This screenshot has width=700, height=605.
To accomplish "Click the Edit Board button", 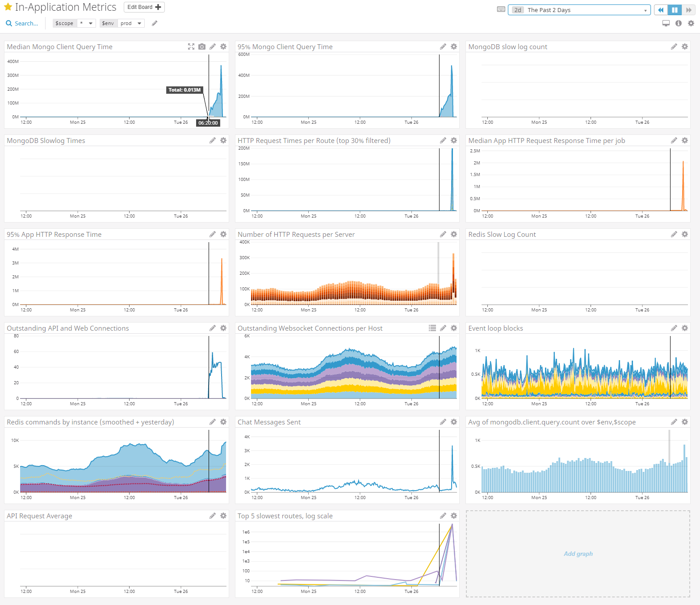I will [144, 7].
